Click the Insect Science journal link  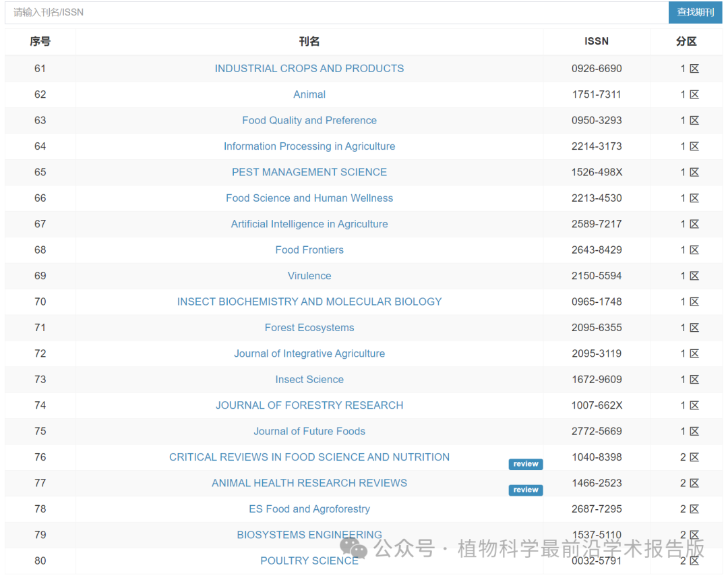click(x=309, y=380)
